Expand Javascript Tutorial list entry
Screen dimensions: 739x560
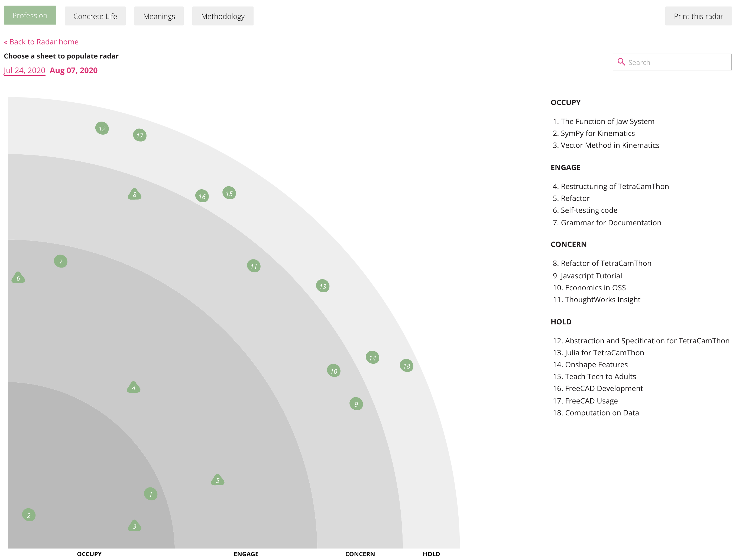tap(591, 276)
